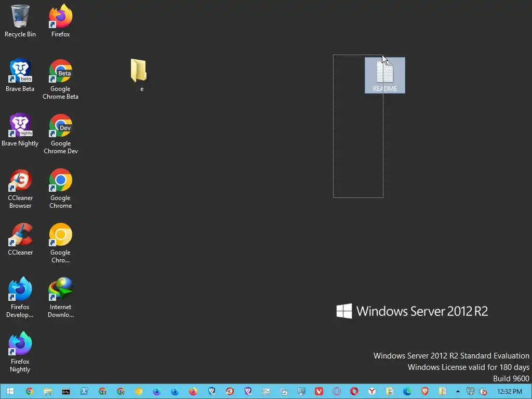This screenshot has width=532, height=399.
Task: Open File Explorer from the taskbar
Action: point(47,391)
